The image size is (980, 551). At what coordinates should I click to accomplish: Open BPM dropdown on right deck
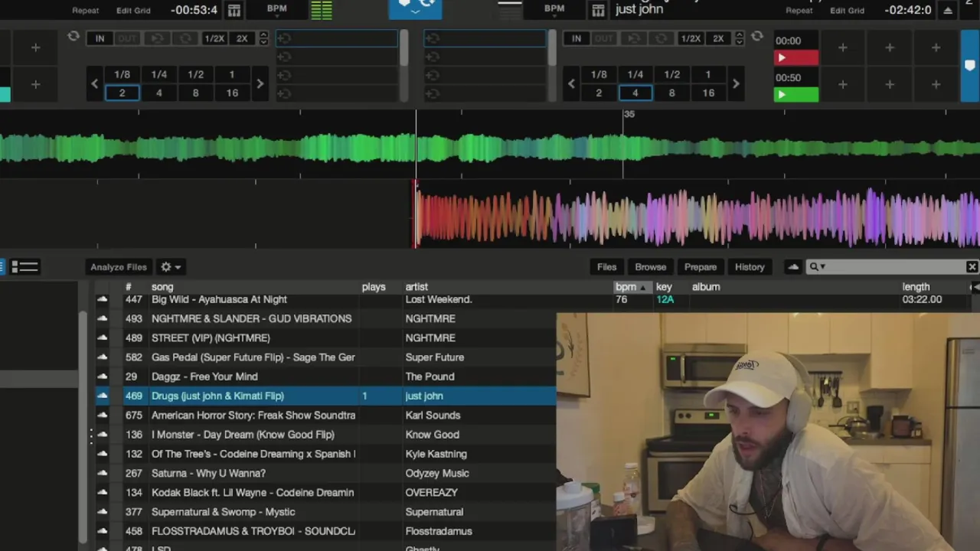(554, 10)
